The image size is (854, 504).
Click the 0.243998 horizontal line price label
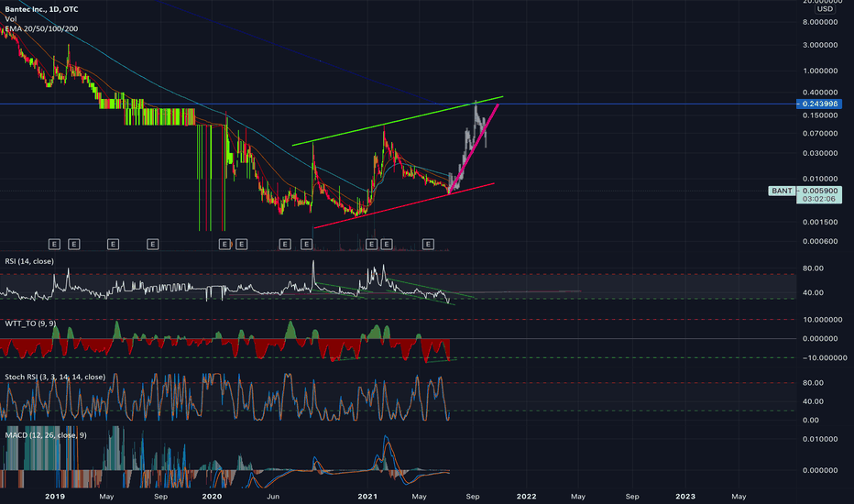tap(820, 104)
